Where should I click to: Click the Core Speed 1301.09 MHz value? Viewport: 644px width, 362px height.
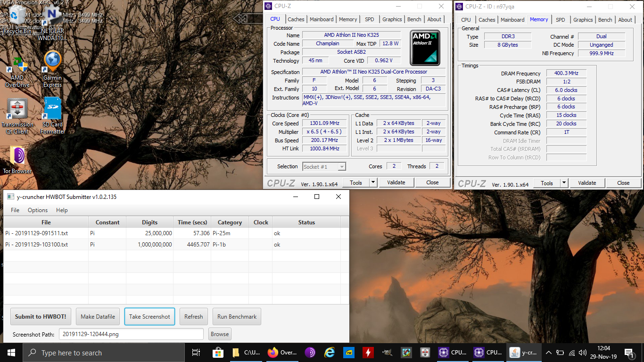click(x=325, y=123)
